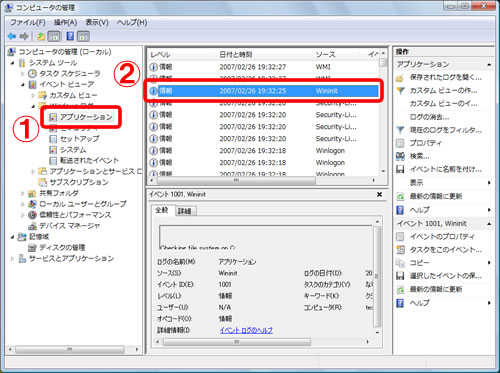Click 信頼性とパフォーマンス icon

pyautogui.click(x=32, y=215)
